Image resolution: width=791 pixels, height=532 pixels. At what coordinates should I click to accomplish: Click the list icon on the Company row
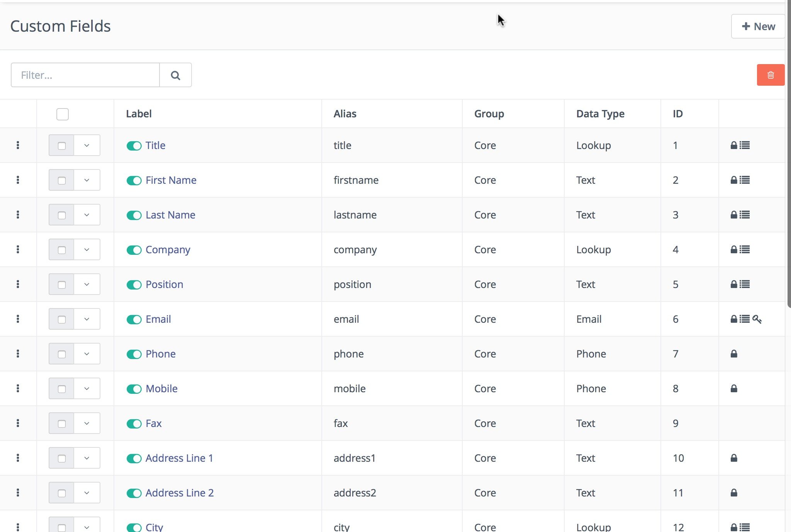tap(744, 250)
